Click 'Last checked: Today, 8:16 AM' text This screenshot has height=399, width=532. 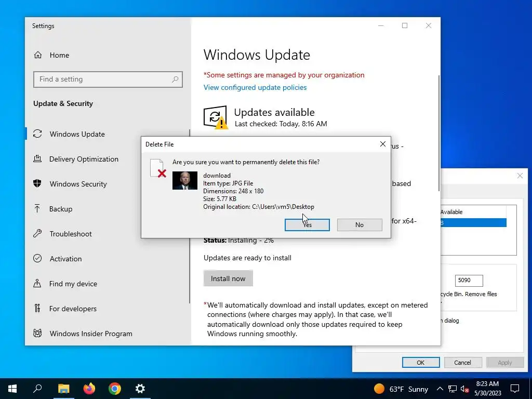[281, 124]
